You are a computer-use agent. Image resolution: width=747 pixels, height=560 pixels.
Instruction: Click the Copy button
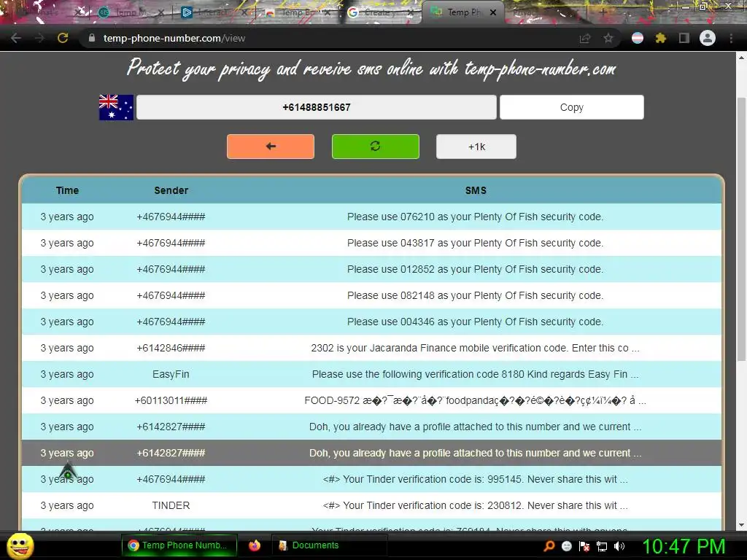click(572, 107)
